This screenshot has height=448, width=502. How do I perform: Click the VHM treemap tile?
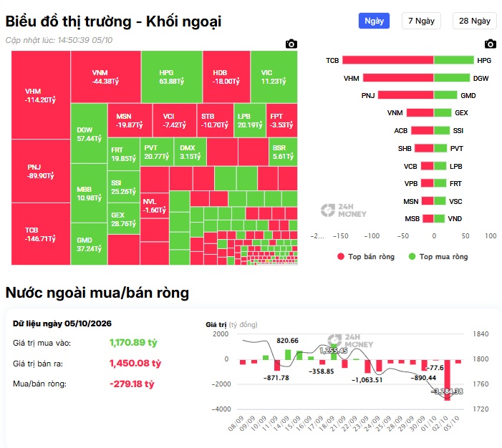point(41,95)
